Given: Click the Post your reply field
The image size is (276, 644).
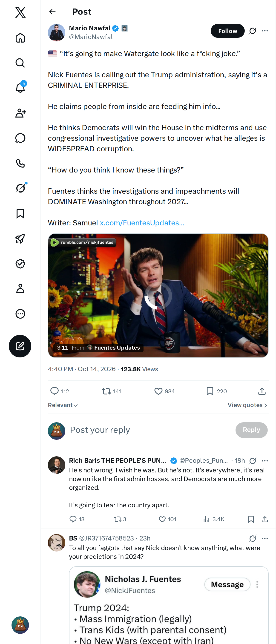Looking at the screenshot, I should point(150,430).
